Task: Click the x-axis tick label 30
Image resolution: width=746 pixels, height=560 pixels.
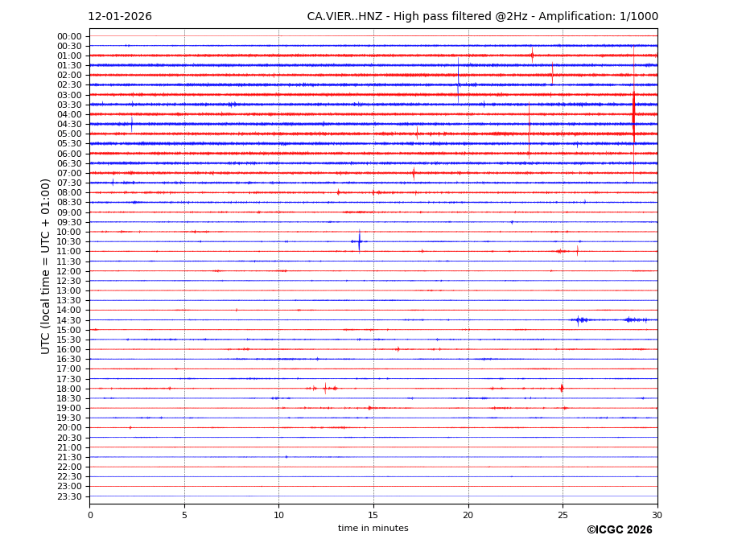Action: click(x=657, y=515)
